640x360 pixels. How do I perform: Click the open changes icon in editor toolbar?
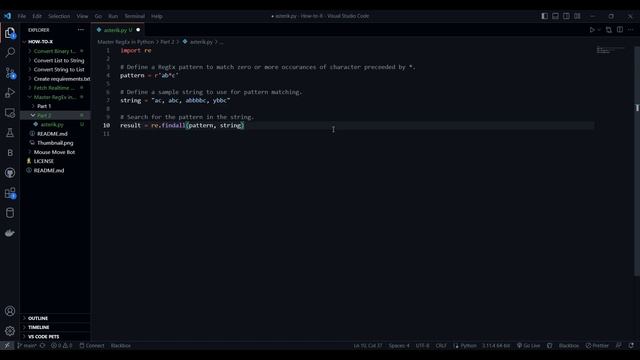click(x=609, y=30)
